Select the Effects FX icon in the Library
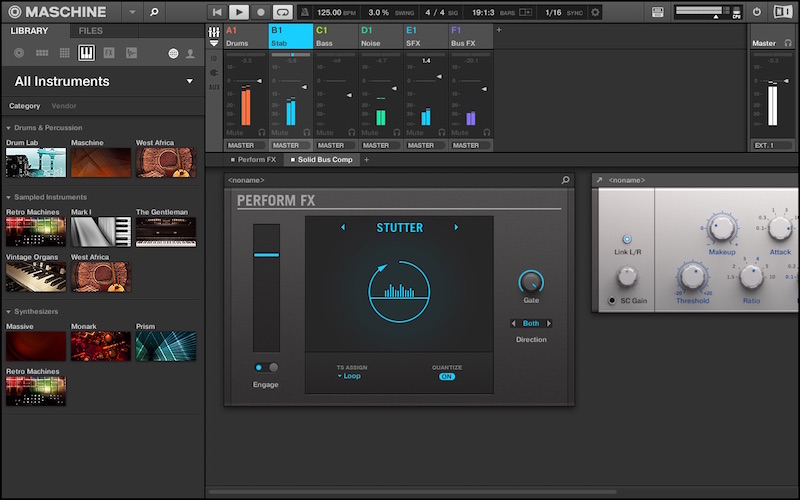The image size is (800, 500). tap(109, 53)
